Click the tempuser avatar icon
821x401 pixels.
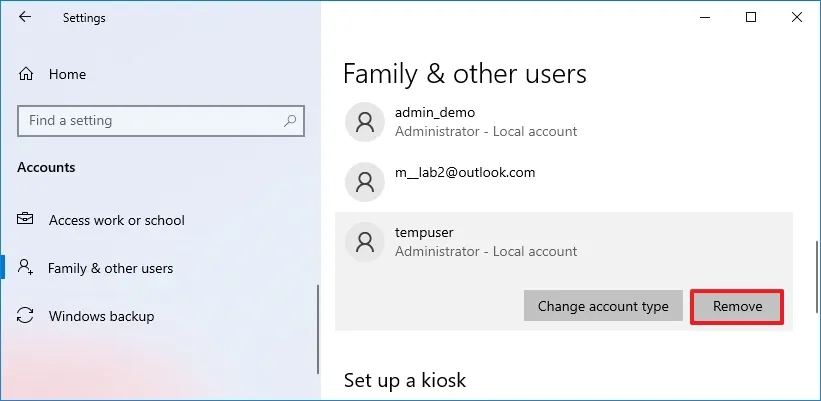tap(365, 242)
